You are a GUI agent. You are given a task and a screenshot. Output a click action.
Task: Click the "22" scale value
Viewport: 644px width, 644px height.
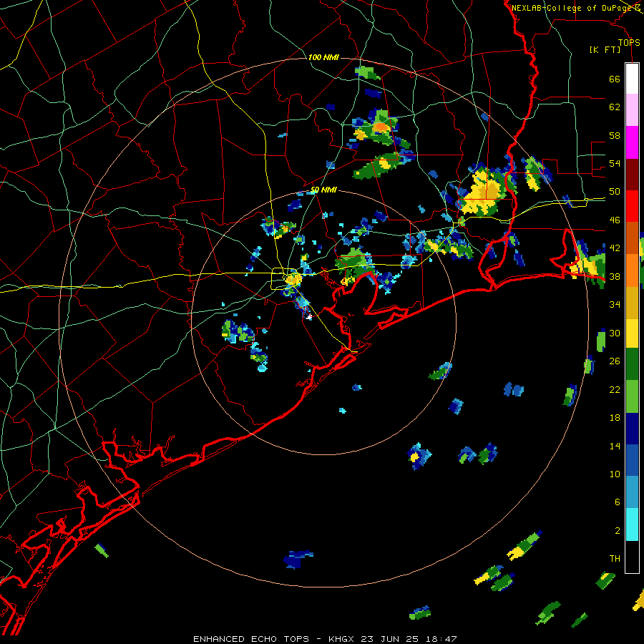(615, 389)
